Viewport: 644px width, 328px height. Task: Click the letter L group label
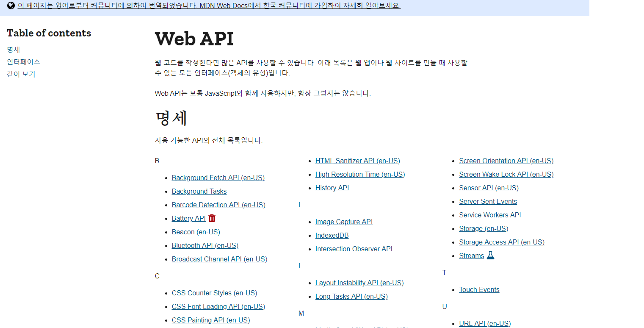pos(300,266)
